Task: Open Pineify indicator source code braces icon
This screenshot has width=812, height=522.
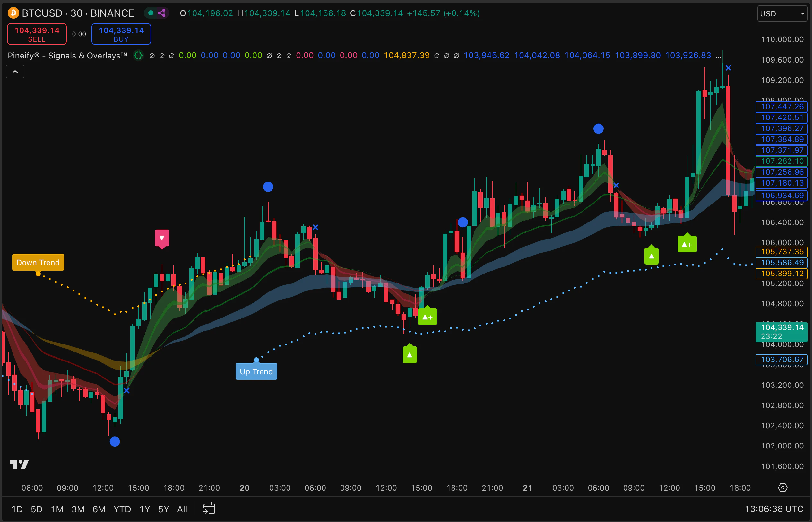Action: 138,55
